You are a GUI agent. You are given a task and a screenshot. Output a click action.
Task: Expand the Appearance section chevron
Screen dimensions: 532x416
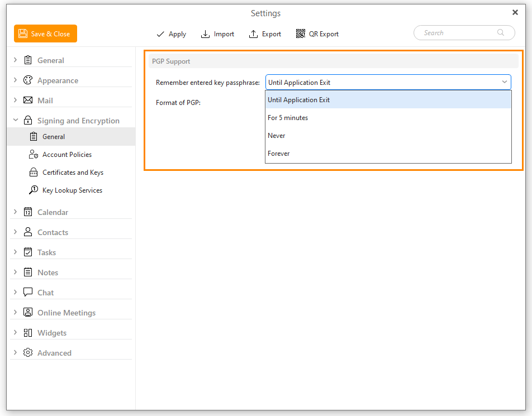15,80
